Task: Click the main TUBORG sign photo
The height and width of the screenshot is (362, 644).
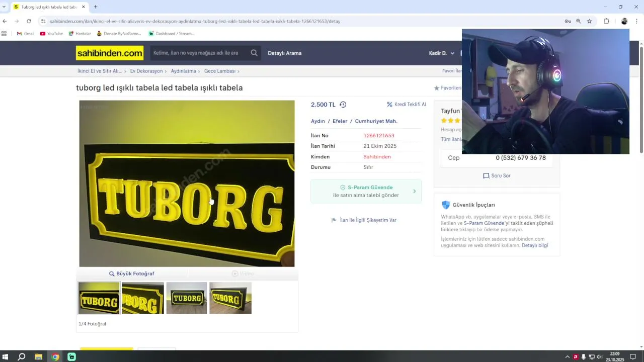Action: (187, 184)
